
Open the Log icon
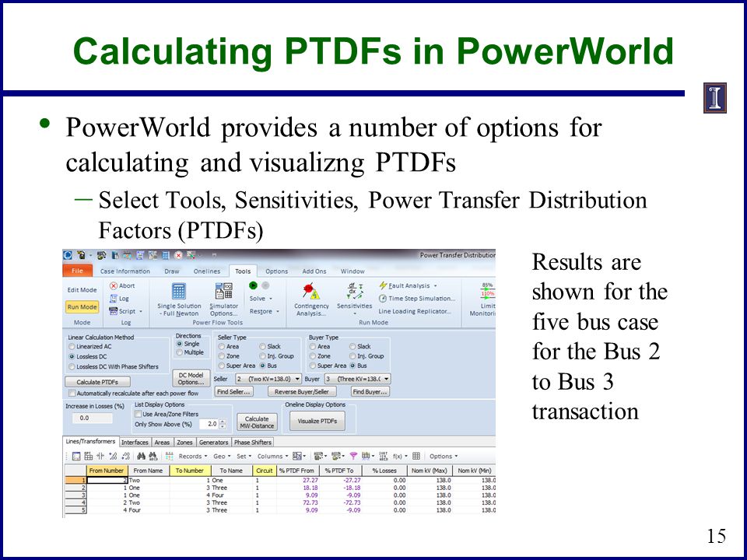point(114,299)
